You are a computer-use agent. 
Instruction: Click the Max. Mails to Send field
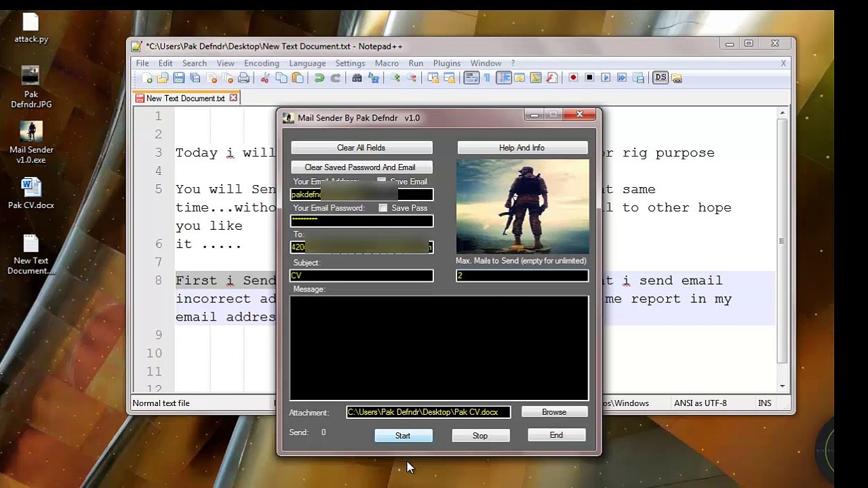(x=522, y=276)
